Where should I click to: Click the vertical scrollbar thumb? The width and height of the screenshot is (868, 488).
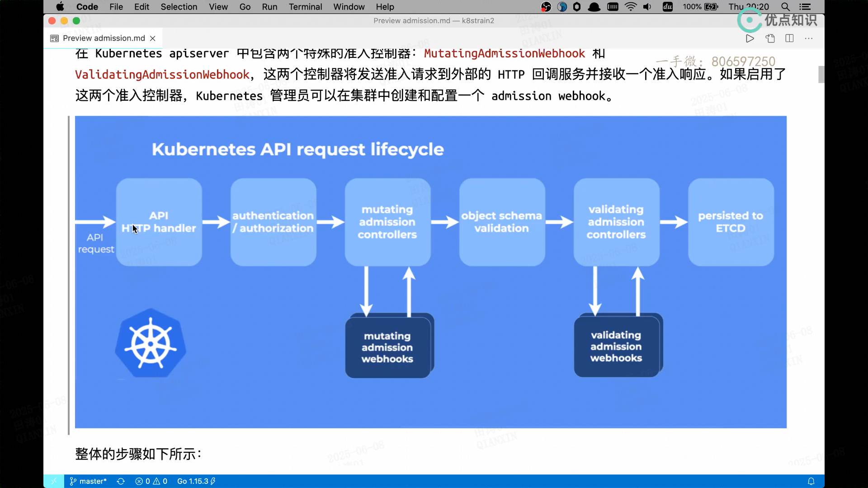[821, 75]
